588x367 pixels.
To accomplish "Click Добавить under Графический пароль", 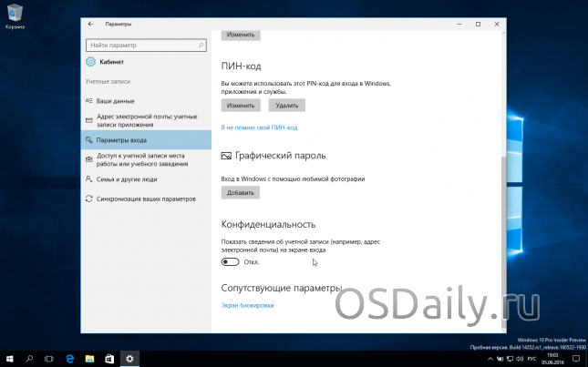I will pos(242,193).
